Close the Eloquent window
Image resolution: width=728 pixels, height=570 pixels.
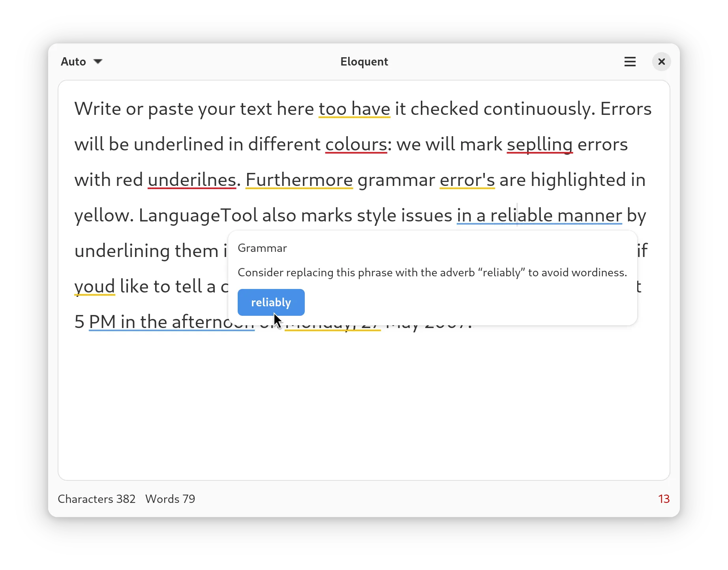[661, 62]
